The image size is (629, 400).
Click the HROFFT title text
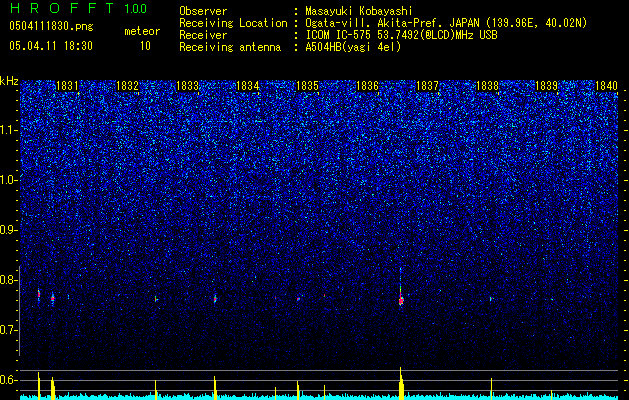62,8
